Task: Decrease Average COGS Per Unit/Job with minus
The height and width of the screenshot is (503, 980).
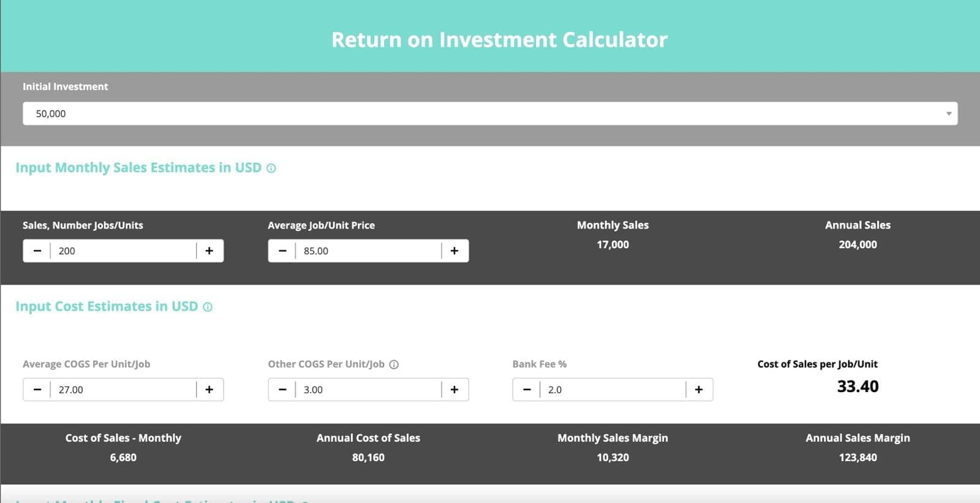Action: [37, 390]
